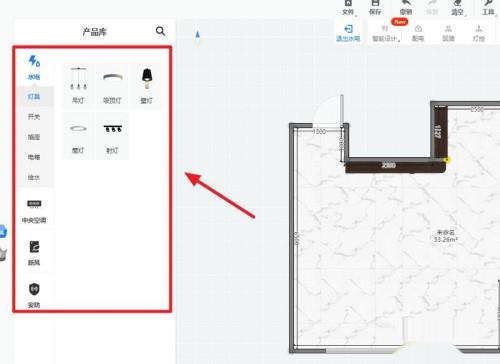
Task: Open the 文件 file menu
Action: (x=348, y=8)
